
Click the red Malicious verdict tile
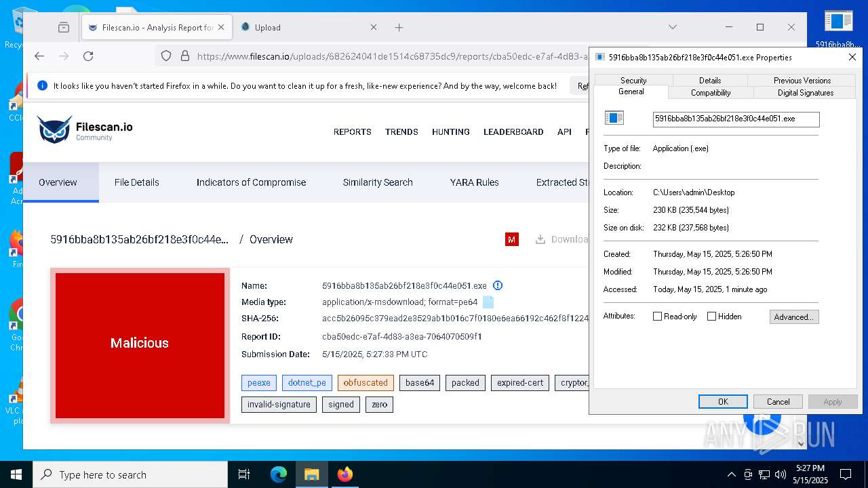point(140,346)
